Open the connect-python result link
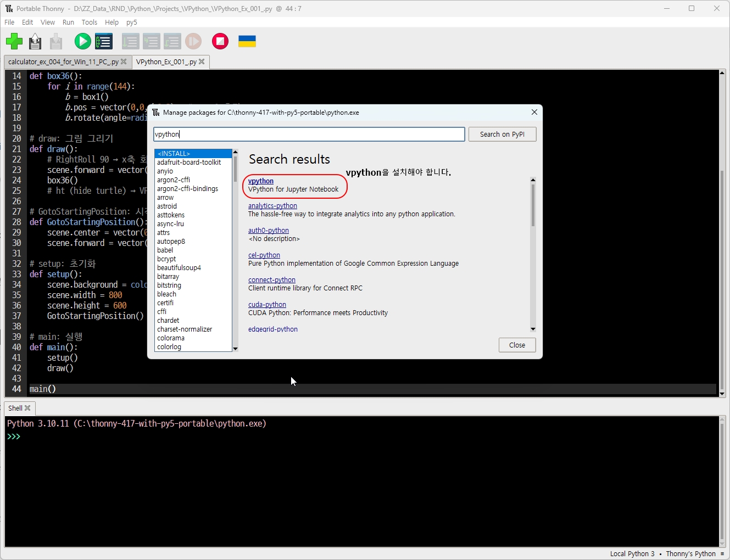 click(x=272, y=279)
